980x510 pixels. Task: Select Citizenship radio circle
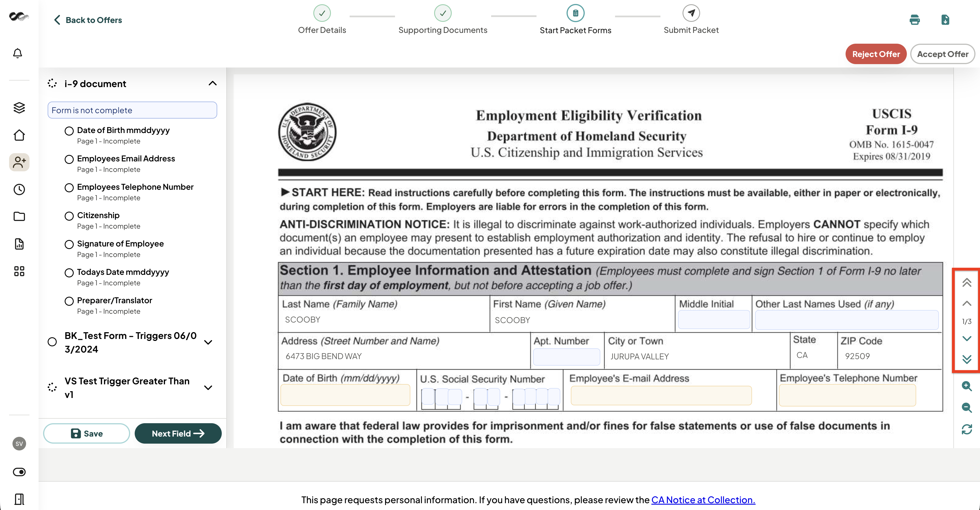coord(69,216)
